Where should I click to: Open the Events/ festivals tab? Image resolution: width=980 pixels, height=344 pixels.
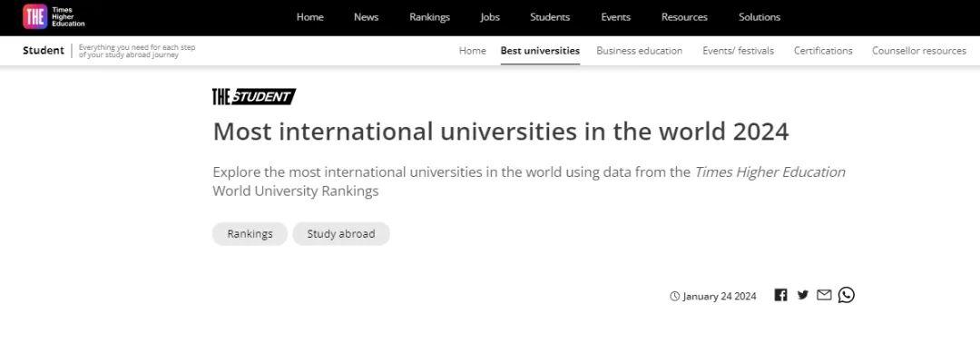tap(738, 52)
